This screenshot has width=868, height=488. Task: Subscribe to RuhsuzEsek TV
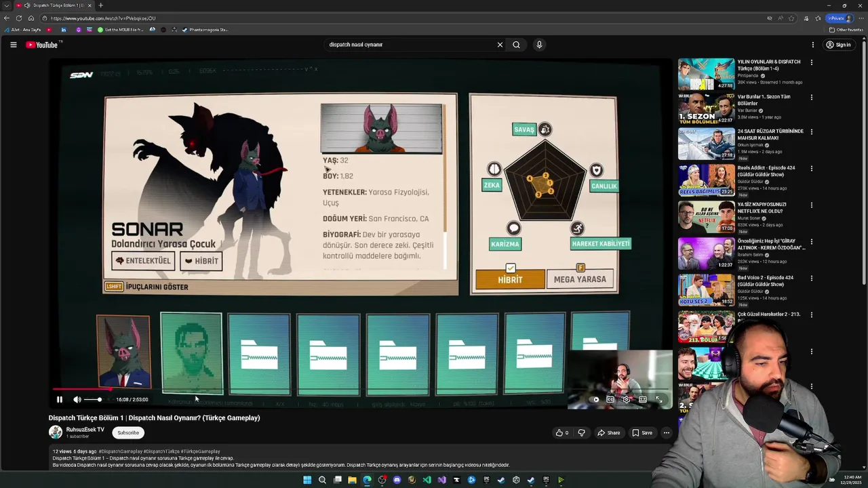click(x=128, y=432)
